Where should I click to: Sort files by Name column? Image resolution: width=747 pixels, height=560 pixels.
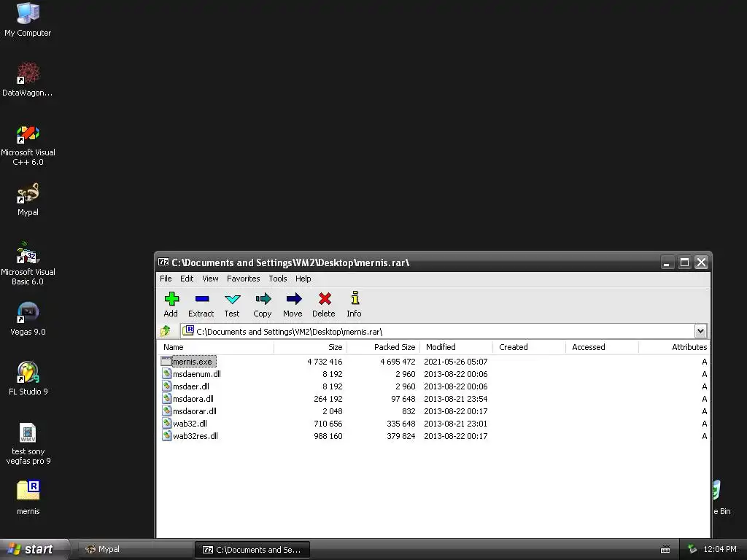pyautogui.click(x=217, y=347)
